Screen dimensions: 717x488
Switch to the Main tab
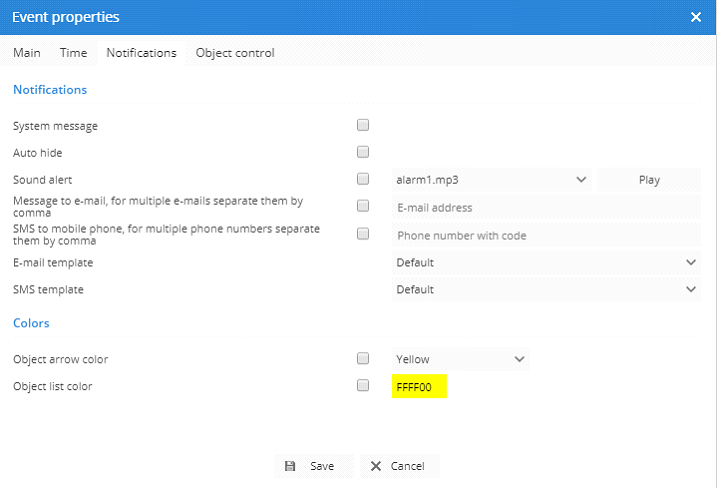click(x=27, y=53)
